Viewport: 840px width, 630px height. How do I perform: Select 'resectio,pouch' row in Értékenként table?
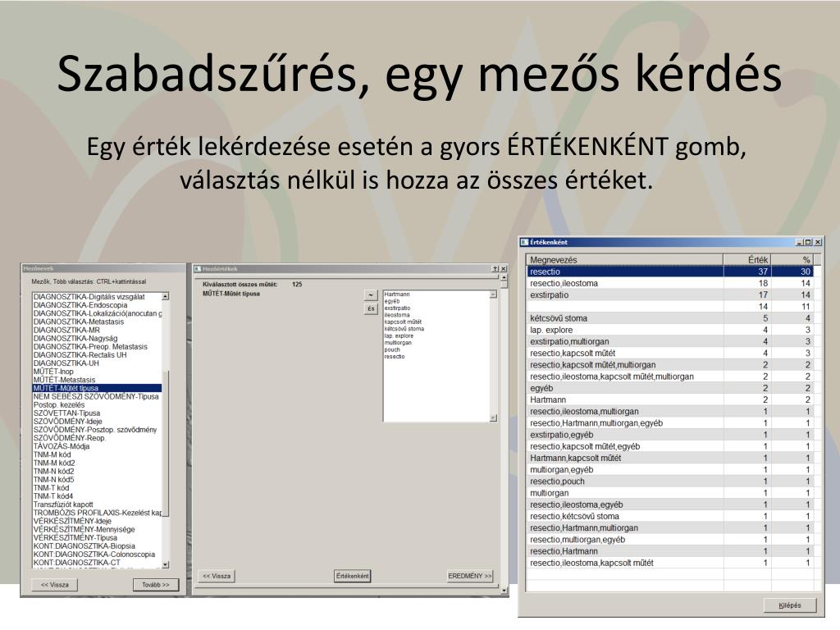[x=670, y=481]
